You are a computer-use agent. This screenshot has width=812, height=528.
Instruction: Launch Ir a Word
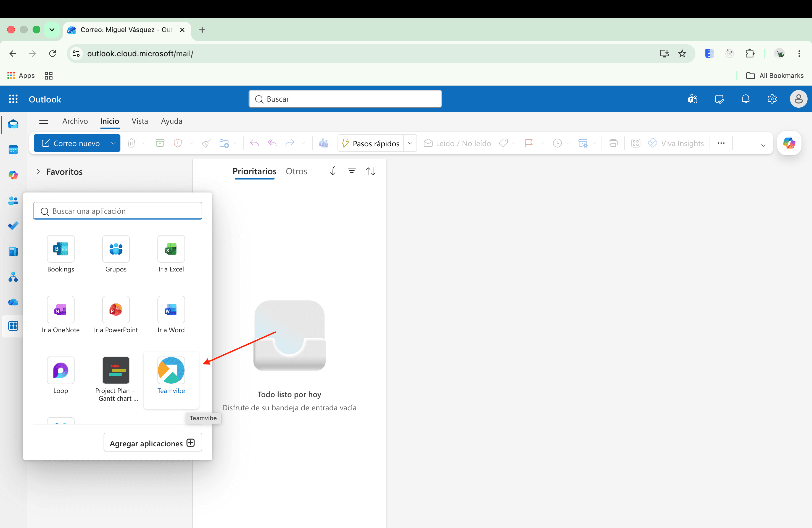171,315
